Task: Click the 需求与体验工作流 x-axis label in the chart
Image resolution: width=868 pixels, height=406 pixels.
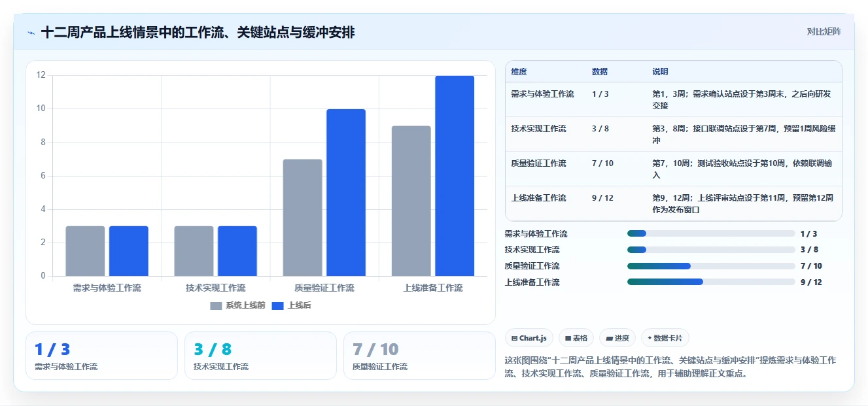Action: [x=107, y=288]
